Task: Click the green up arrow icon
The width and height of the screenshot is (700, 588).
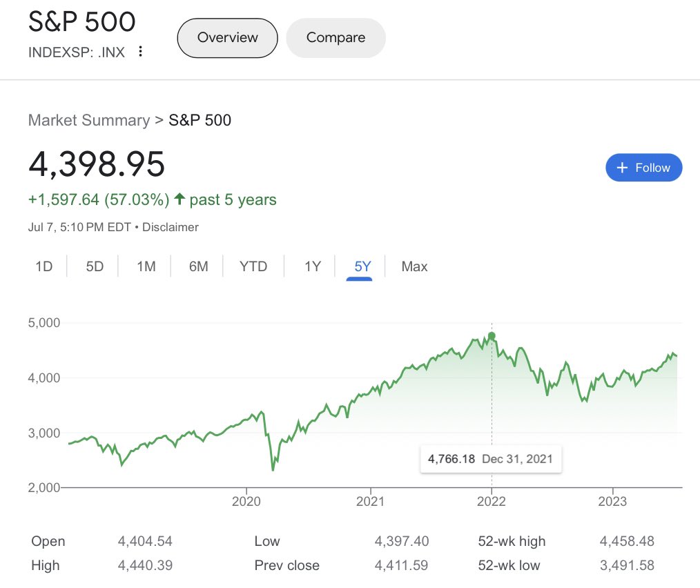Action: point(179,199)
